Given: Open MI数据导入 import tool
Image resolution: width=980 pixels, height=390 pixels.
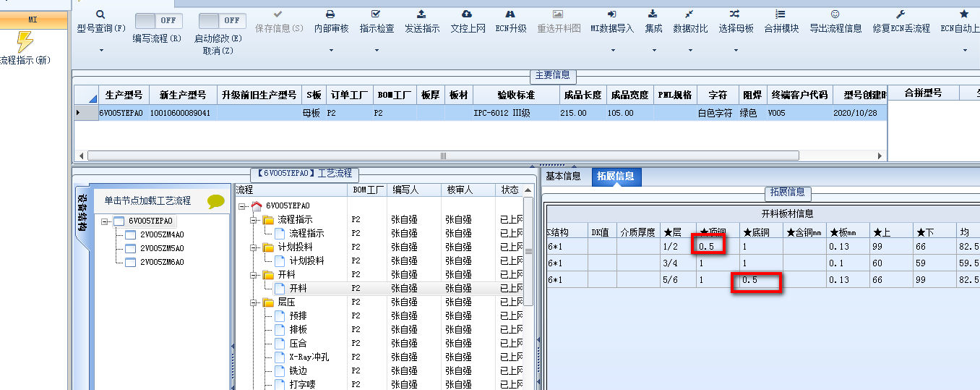Looking at the screenshot, I should pos(611,14).
